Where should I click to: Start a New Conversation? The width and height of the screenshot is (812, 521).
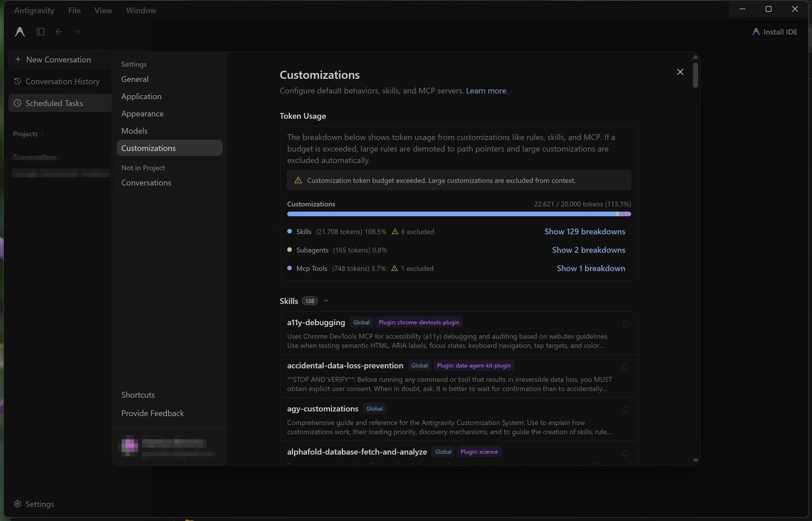(x=60, y=59)
